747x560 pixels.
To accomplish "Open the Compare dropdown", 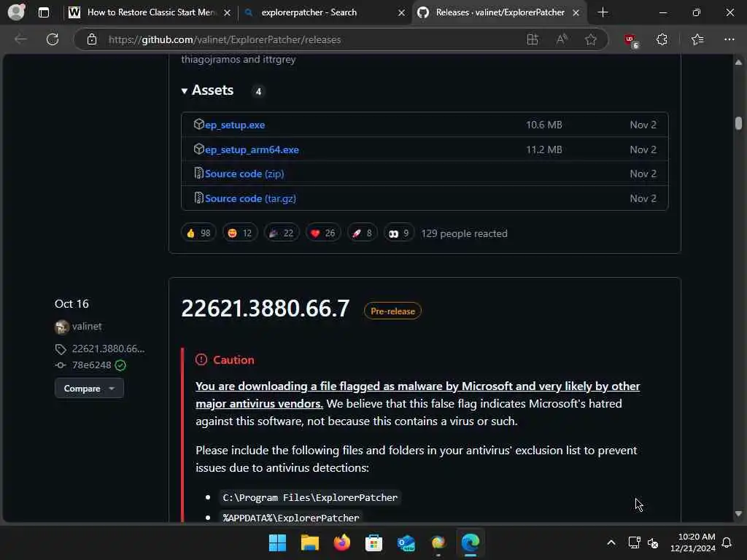I will [89, 389].
